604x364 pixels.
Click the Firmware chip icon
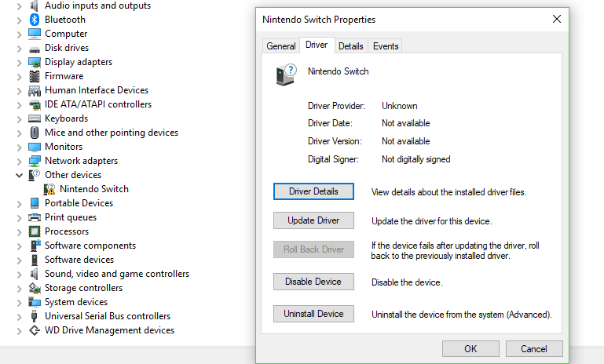coord(35,76)
